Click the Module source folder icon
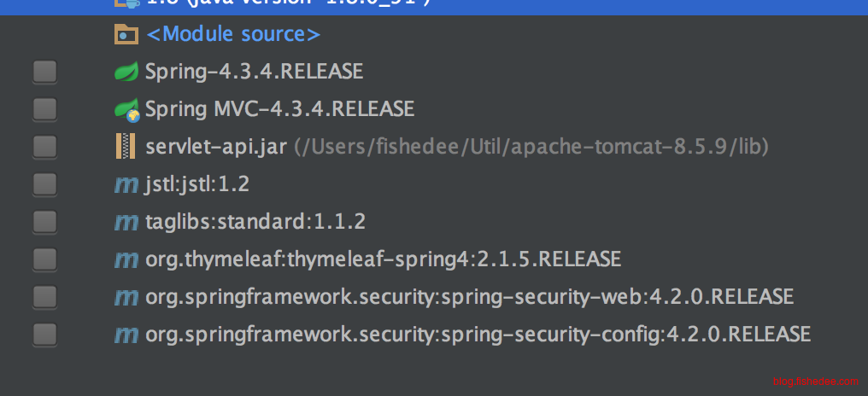Viewport: 868px width, 396px height. (x=126, y=34)
